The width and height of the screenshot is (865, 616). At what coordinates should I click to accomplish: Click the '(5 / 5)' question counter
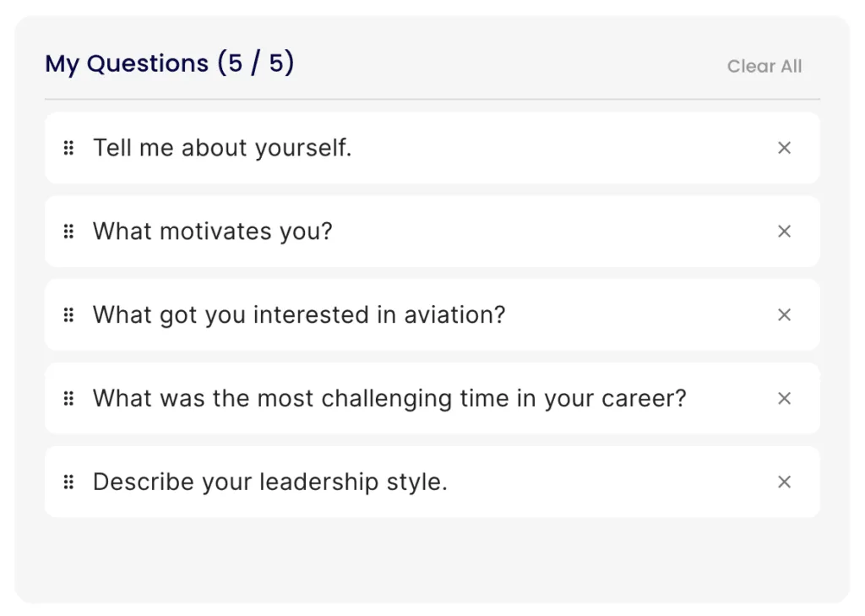point(256,63)
